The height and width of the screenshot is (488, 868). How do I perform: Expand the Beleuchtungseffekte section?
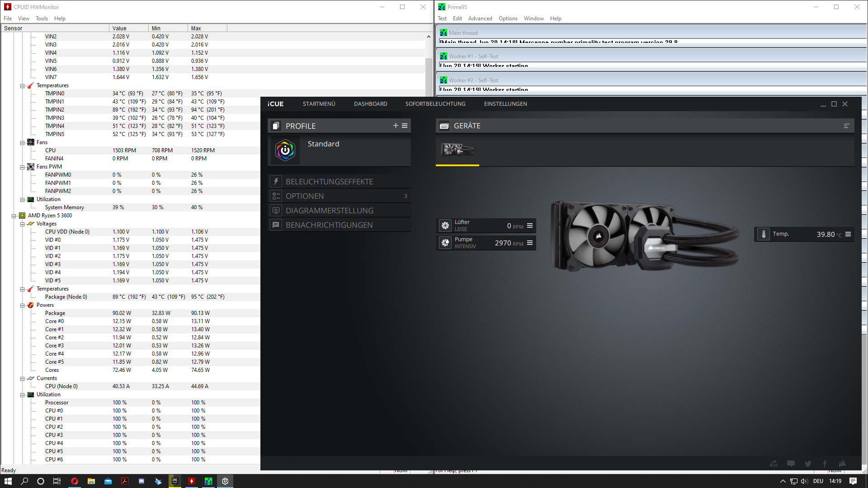pos(329,182)
